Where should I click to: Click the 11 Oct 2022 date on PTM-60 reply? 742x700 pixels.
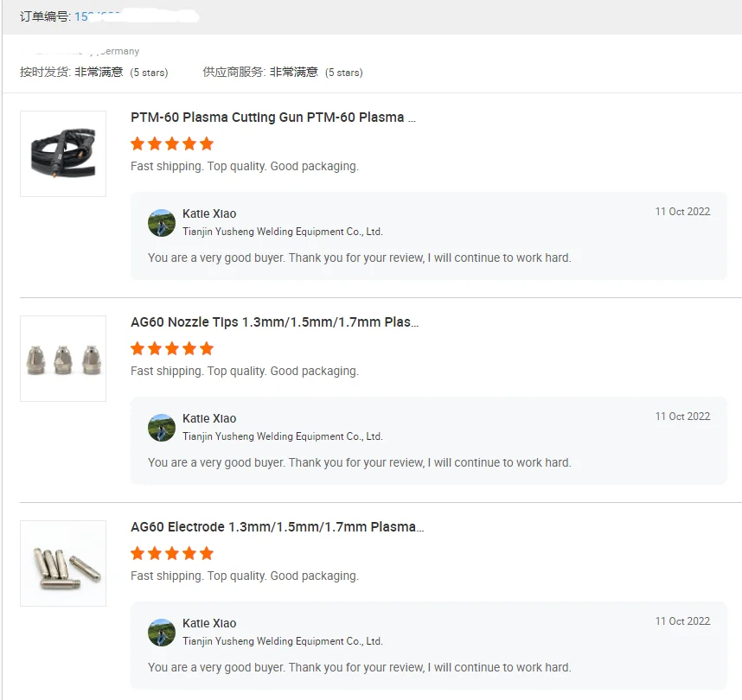682,212
